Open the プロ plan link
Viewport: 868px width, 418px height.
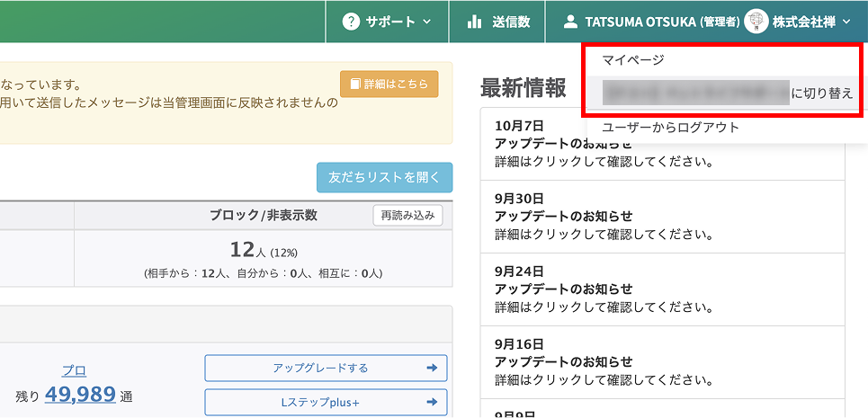[74, 370]
